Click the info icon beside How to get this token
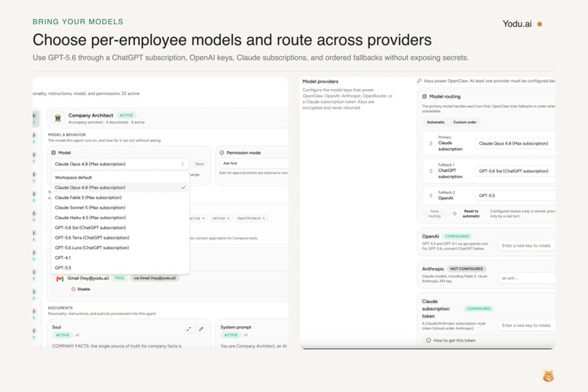 428,340
